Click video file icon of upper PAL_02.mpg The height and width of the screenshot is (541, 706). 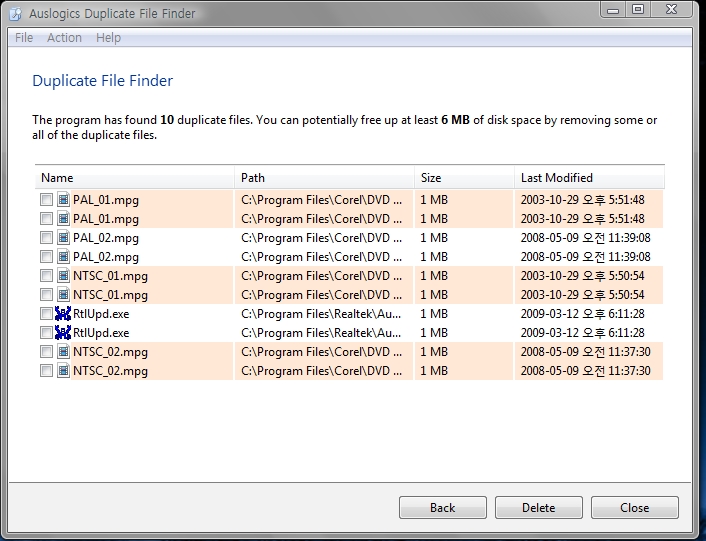(63, 237)
